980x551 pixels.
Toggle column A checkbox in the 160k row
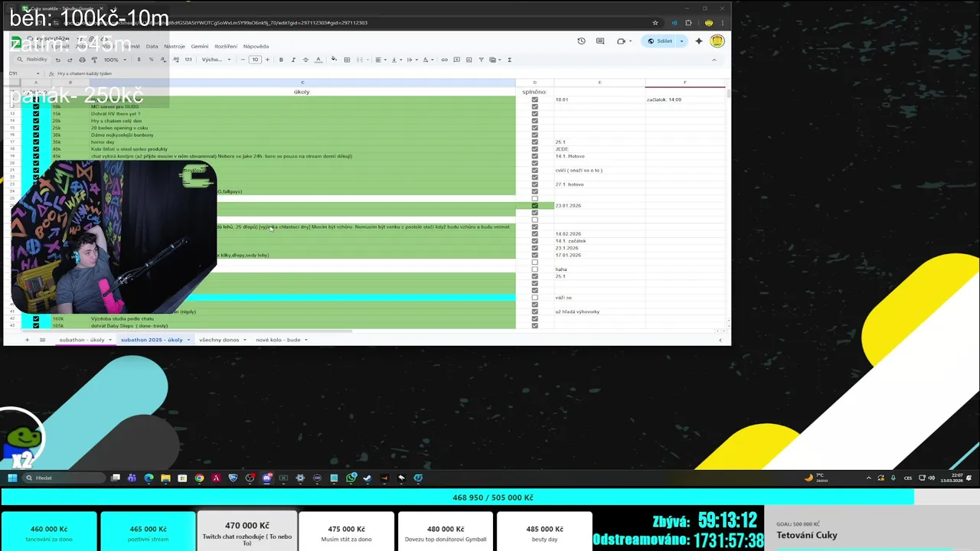(x=36, y=318)
